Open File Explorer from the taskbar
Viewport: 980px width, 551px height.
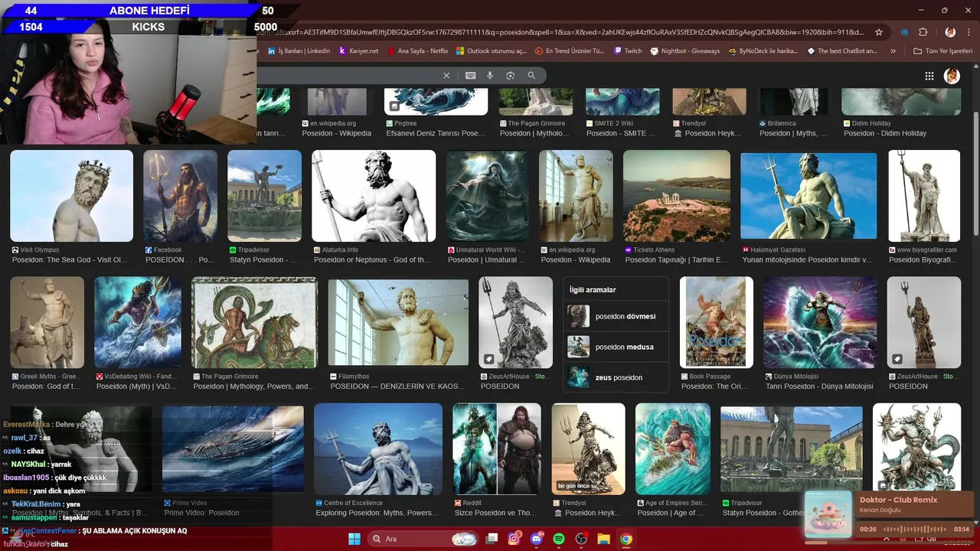tap(603, 539)
